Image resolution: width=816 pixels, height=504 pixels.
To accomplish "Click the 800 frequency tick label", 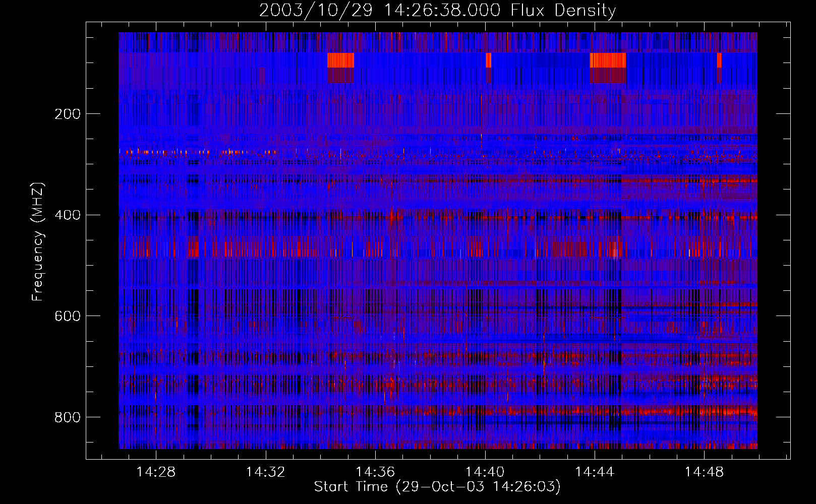I will pyautogui.click(x=68, y=417).
